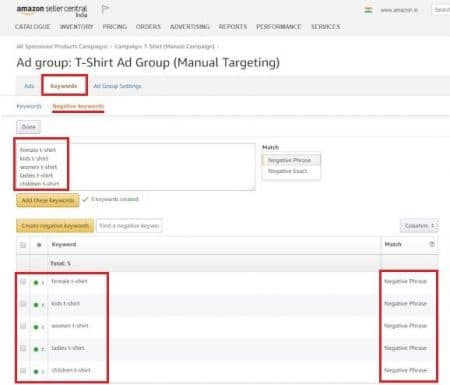Check the women t-shirt row checkbox
This screenshot has width=450, height=385.
tap(23, 326)
